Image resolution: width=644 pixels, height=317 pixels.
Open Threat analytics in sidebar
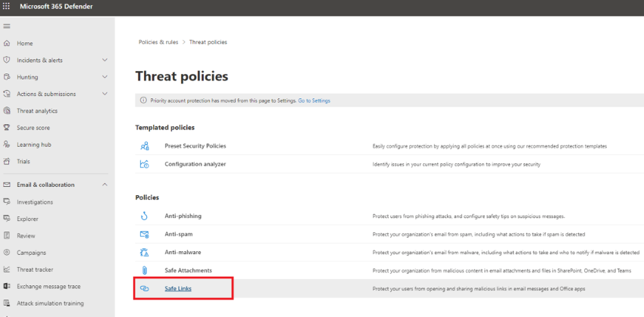(x=37, y=111)
